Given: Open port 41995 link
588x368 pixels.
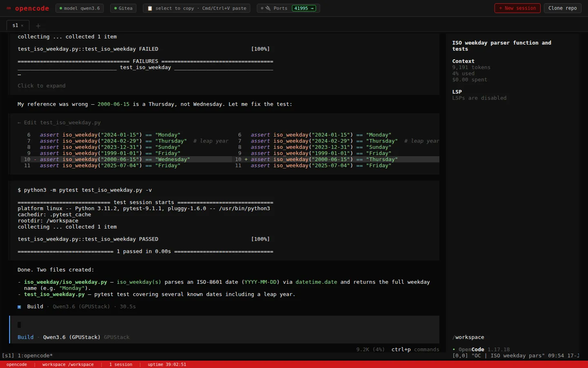Looking at the screenshot, I should (304, 8).
